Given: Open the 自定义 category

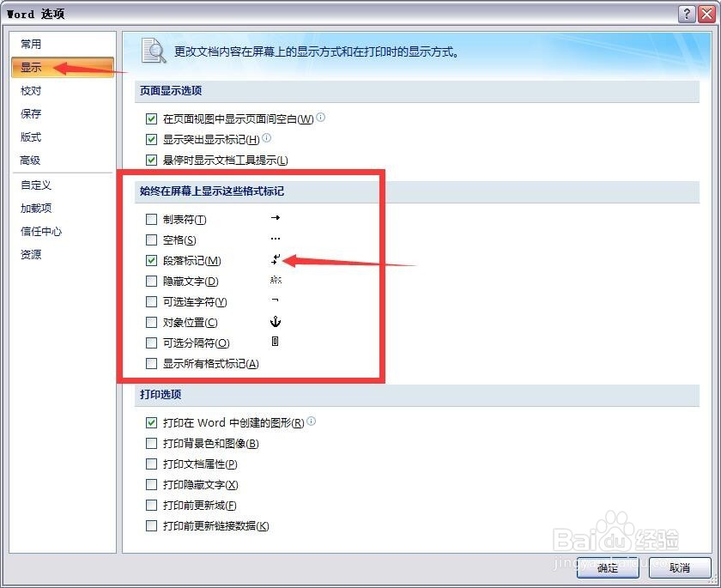Looking at the screenshot, I should [x=36, y=185].
